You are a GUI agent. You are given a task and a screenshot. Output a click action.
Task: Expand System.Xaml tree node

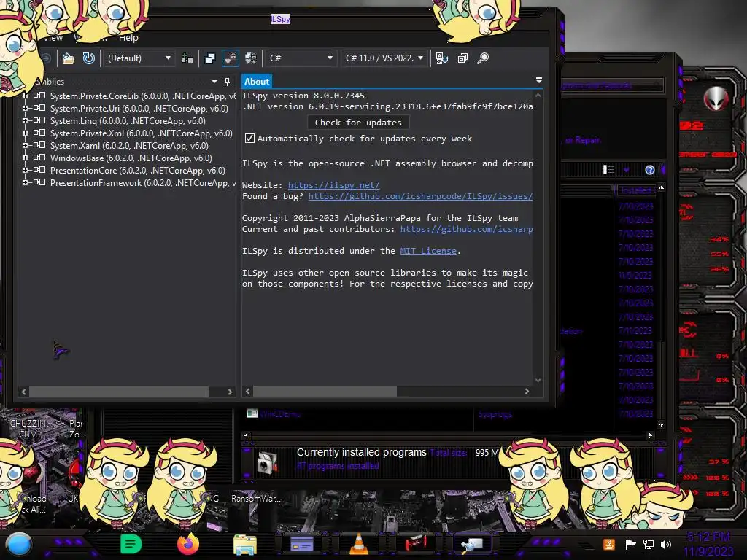[25, 145]
